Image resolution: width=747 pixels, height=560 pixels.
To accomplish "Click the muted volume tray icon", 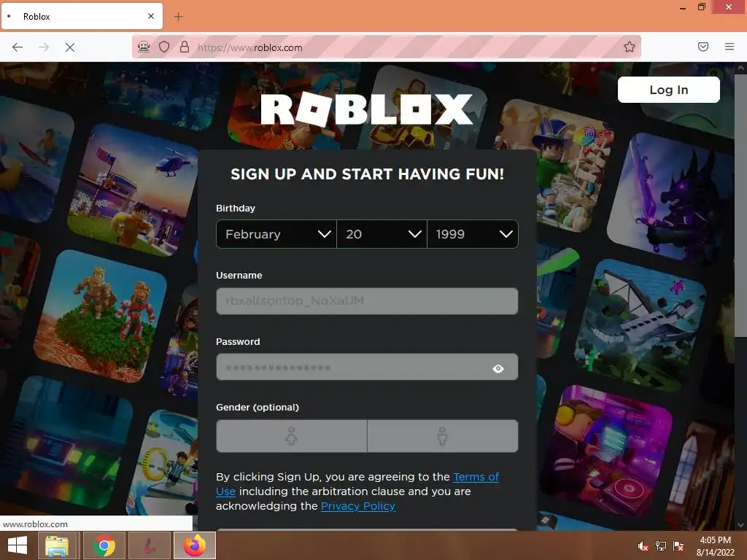I will 643,546.
